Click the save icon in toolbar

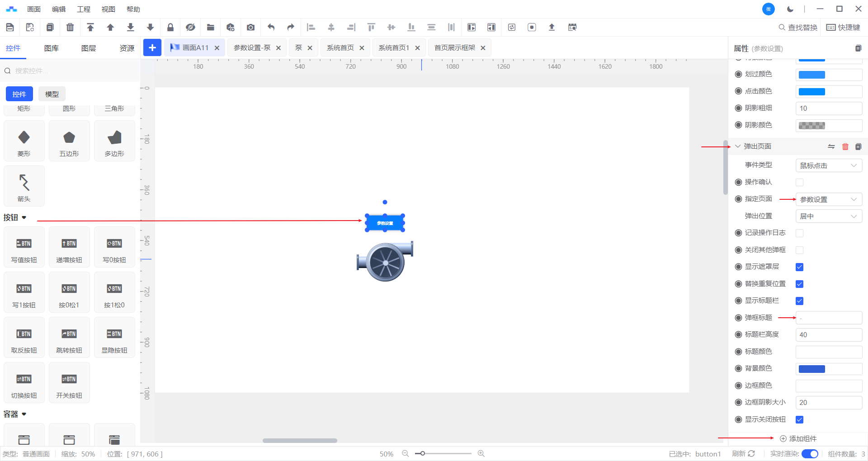click(x=10, y=28)
